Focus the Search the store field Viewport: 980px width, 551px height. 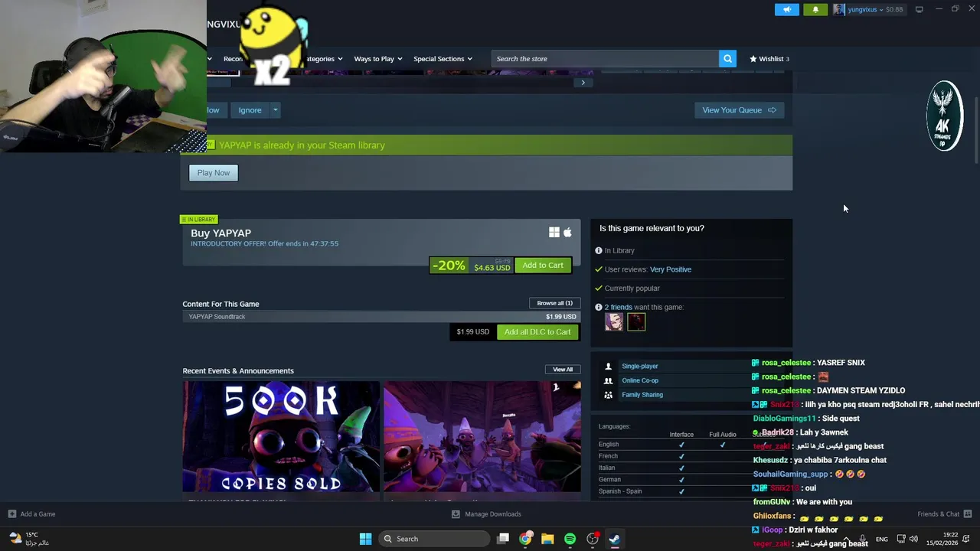click(x=605, y=59)
